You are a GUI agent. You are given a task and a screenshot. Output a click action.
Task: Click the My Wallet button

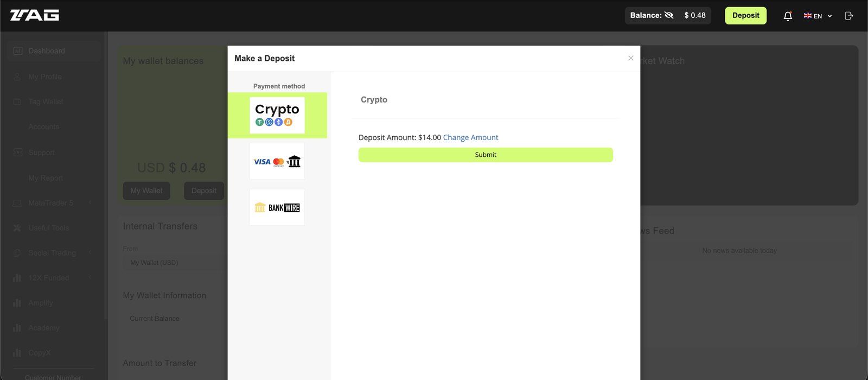pos(146,191)
